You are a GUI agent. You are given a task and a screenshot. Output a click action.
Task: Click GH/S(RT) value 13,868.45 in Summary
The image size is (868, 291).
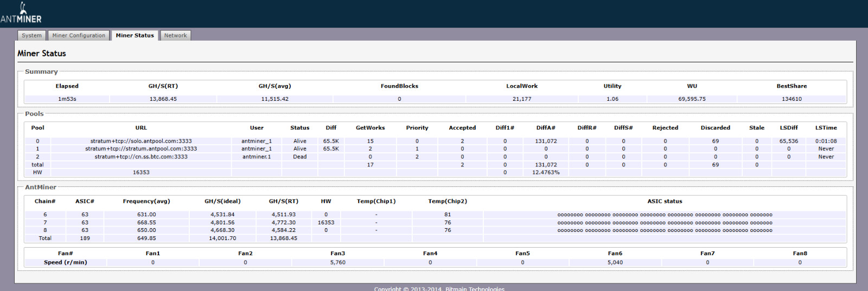click(x=163, y=99)
